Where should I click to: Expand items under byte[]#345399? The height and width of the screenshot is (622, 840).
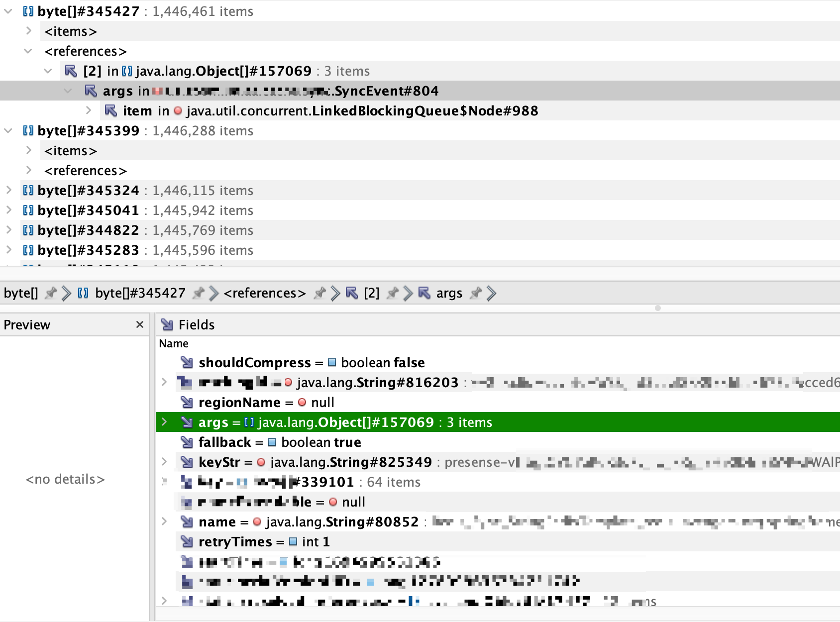(29, 151)
